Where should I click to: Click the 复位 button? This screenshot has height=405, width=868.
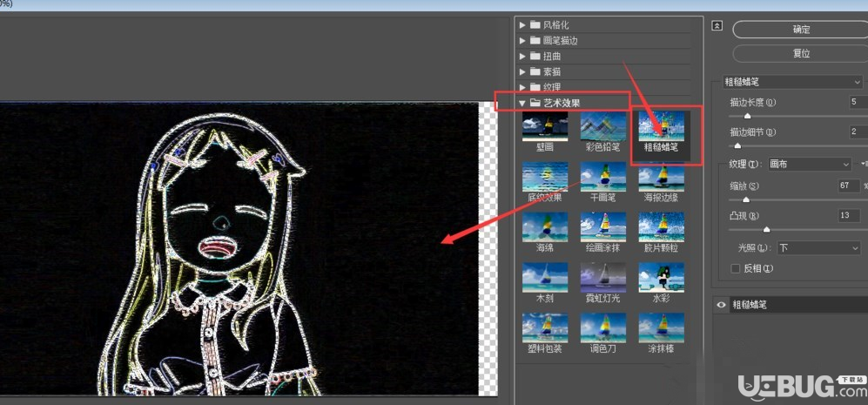click(801, 54)
